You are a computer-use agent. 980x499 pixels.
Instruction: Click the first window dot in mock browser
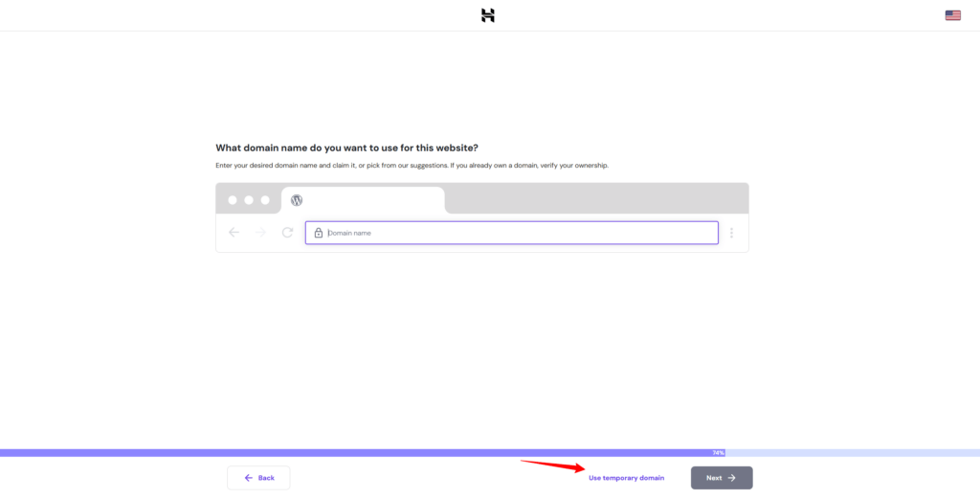[x=233, y=200]
